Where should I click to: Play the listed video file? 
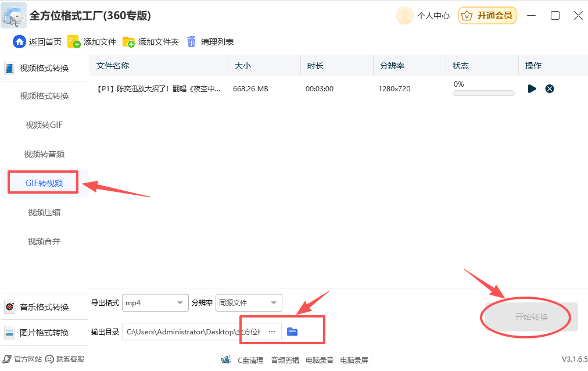(x=532, y=89)
